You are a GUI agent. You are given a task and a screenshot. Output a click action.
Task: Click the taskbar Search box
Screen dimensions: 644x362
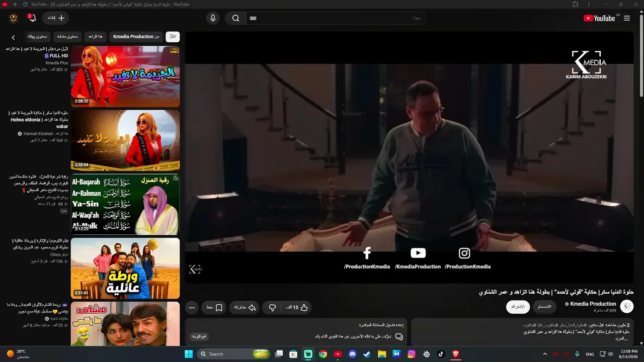[x=234, y=354]
